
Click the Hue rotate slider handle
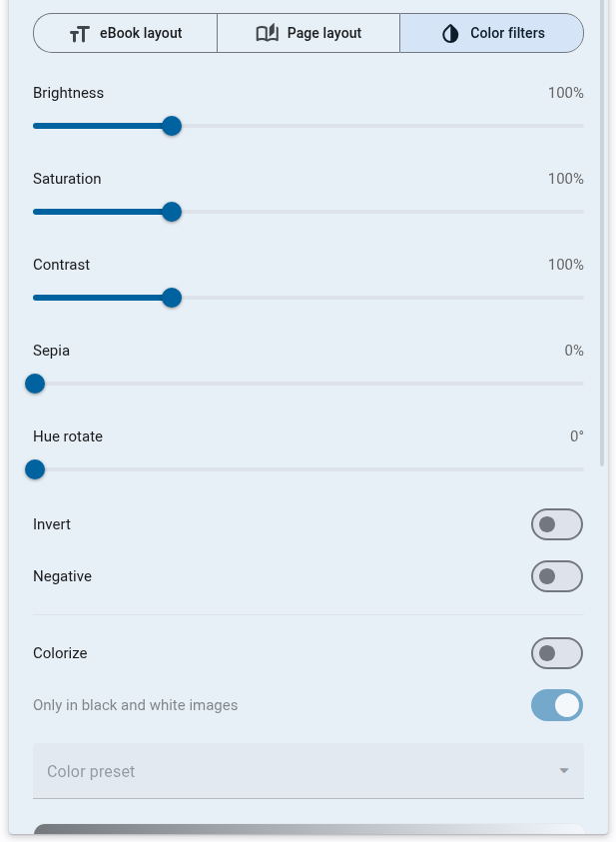(x=35, y=469)
